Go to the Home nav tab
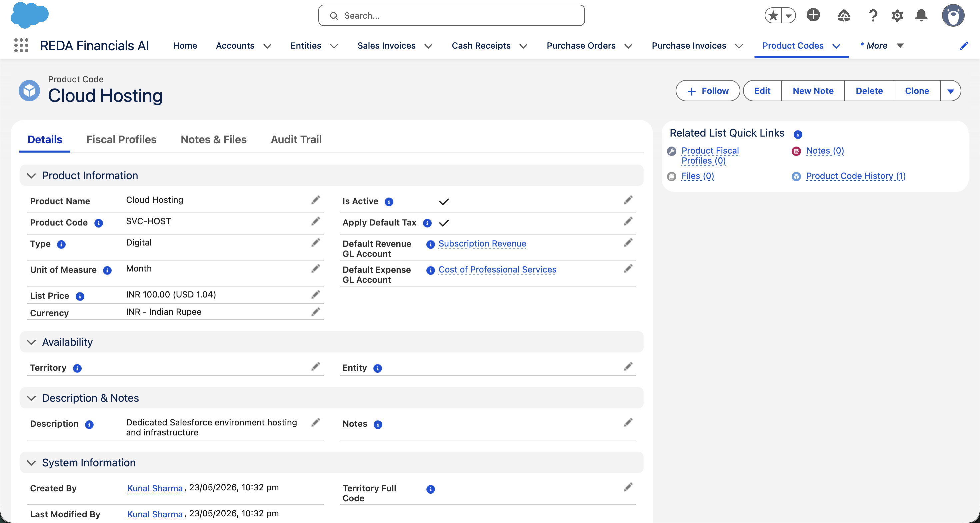 [185, 46]
